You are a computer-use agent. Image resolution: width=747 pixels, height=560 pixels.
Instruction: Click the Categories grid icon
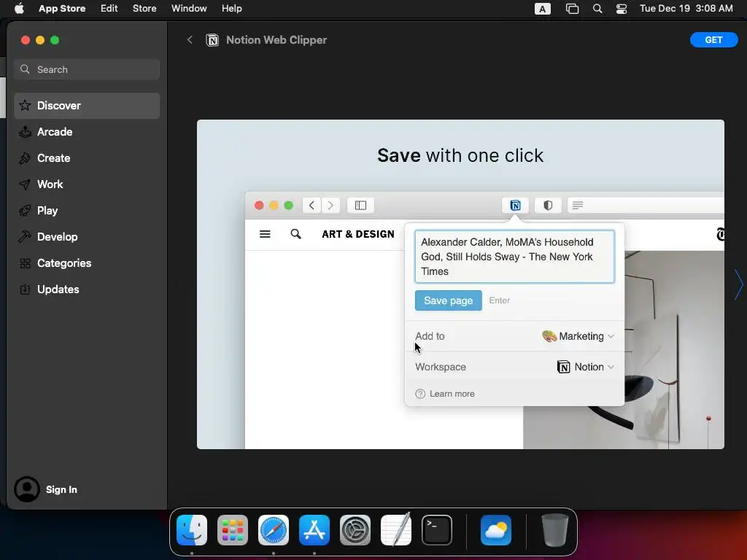click(x=25, y=262)
